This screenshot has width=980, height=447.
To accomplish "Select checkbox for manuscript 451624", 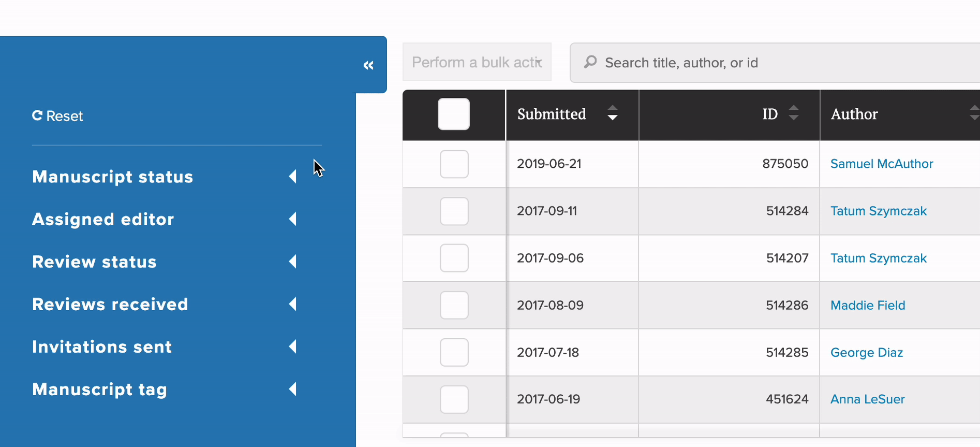I will [454, 399].
